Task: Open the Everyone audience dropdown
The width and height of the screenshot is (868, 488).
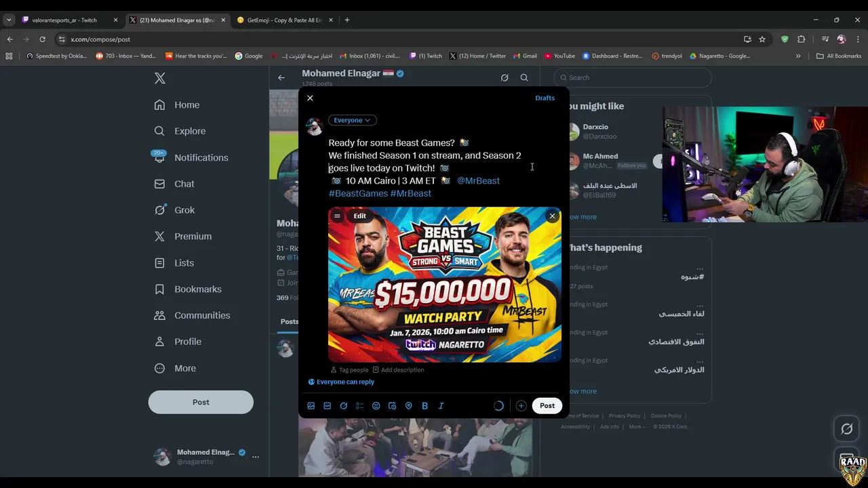Action: [352, 120]
